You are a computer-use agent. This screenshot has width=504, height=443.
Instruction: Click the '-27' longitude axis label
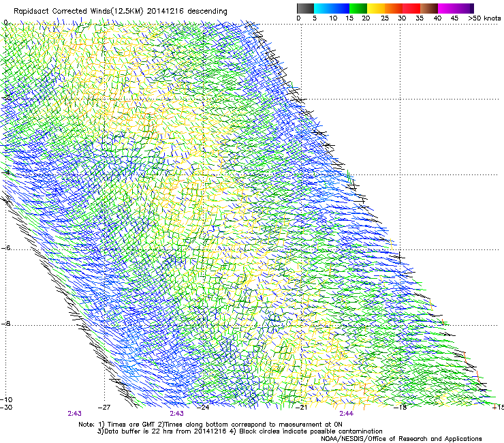click(x=104, y=407)
